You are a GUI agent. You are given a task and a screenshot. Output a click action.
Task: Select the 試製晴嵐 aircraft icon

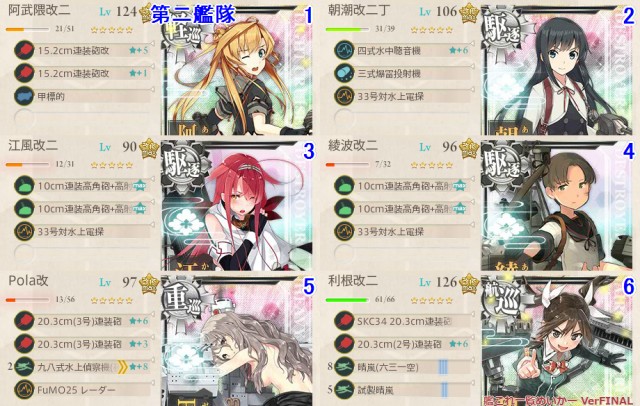click(x=344, y=390)
